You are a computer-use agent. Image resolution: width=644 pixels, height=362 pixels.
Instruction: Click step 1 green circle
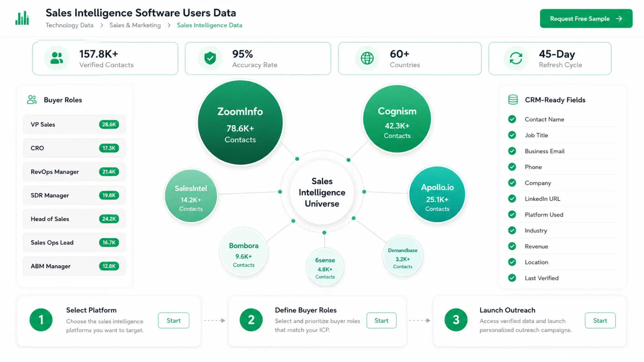click(x=41, y=320)
